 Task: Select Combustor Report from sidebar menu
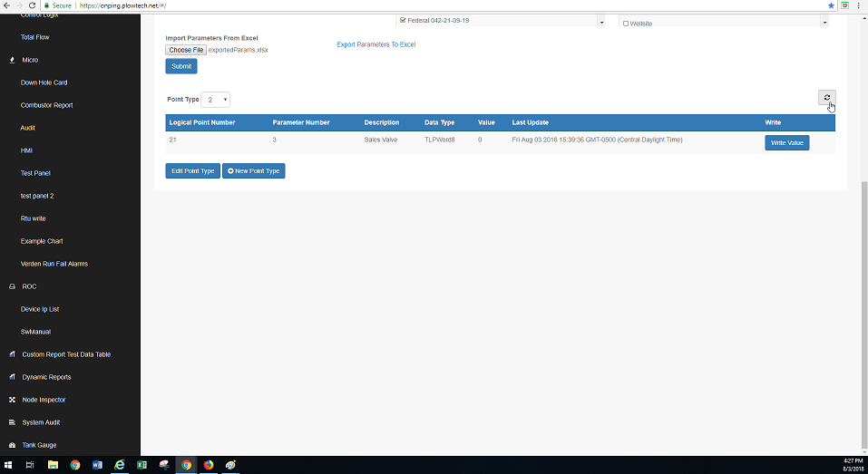(x=46, y=105)
